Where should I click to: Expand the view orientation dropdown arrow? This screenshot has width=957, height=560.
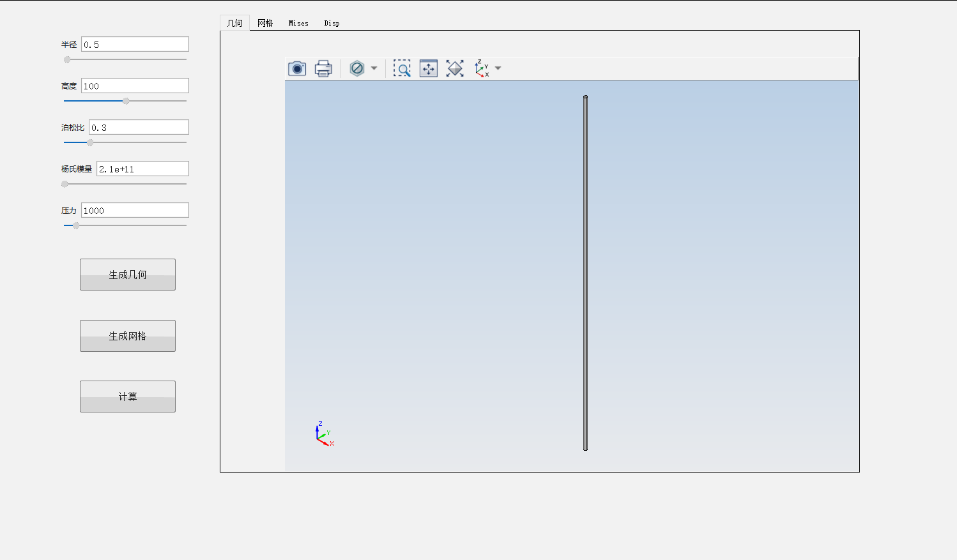tap(498, 68)
